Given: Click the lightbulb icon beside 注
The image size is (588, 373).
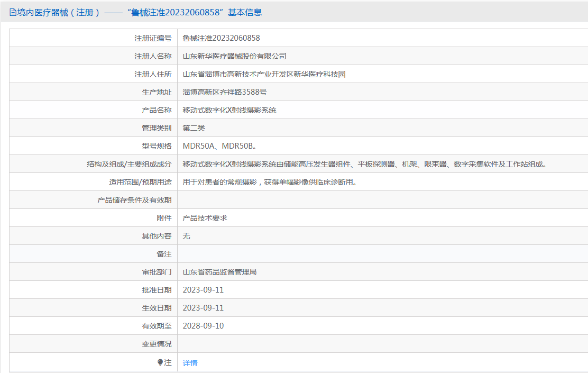Looking at the screenshot, I should click(x=160, y=362).
